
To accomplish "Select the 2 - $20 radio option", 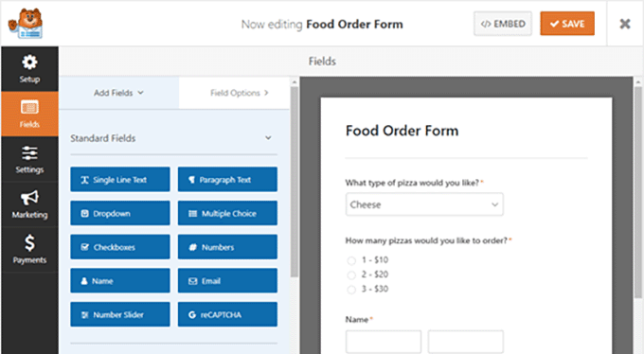I will [x=351, y=274].
